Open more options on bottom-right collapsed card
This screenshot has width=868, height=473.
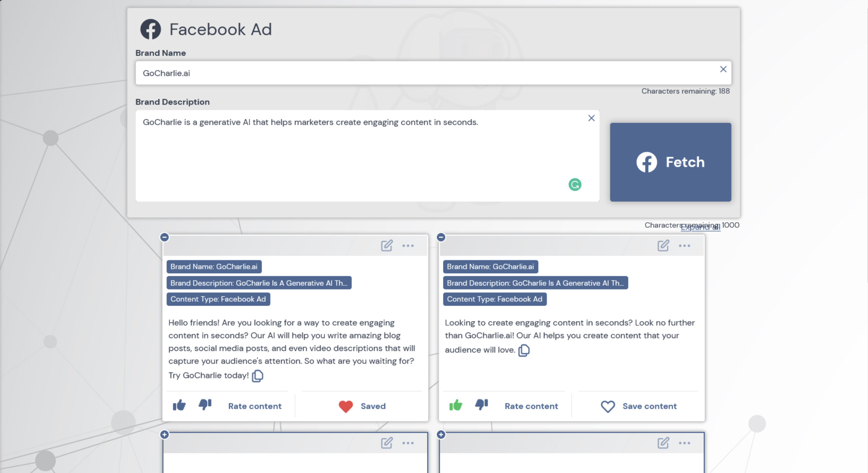coord(684,443)
